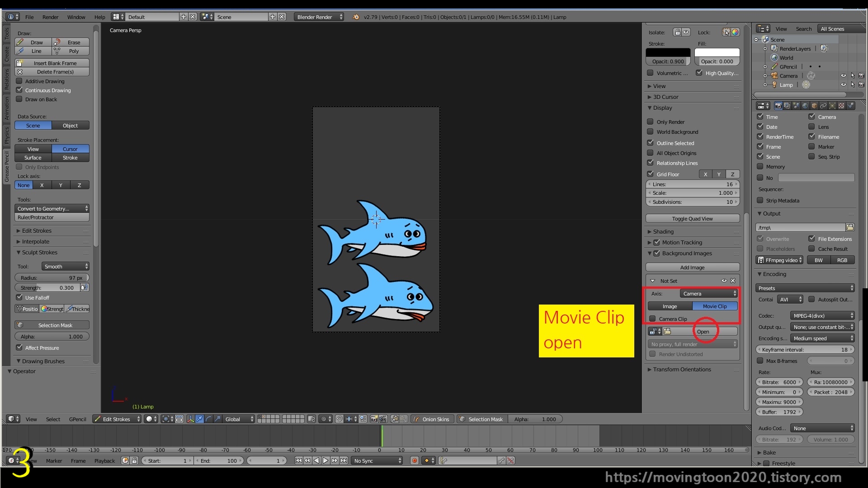Toggle the 3D manipulator axis icon

190,419
